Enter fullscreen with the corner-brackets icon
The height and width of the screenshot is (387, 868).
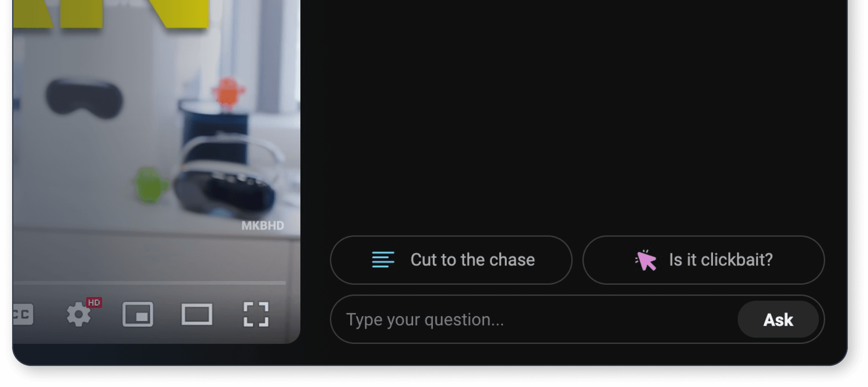click(256, 314)
